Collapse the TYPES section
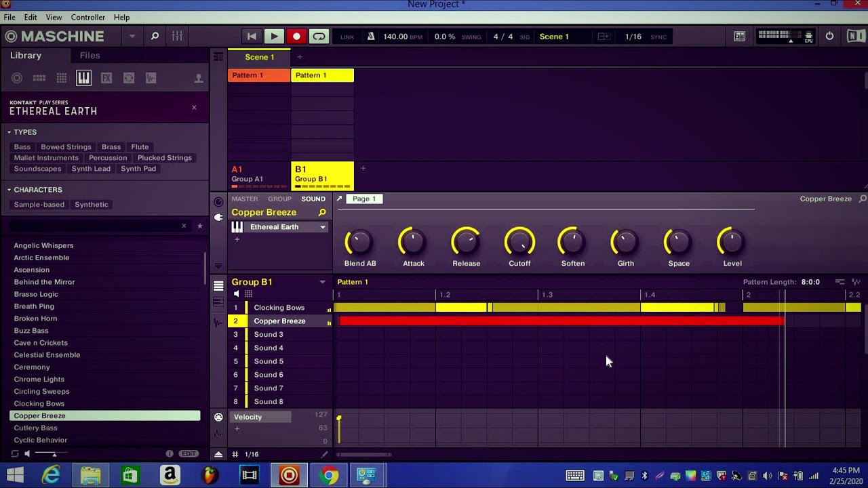The height and width of the screenshot is (488, 868). click(9, 132)
